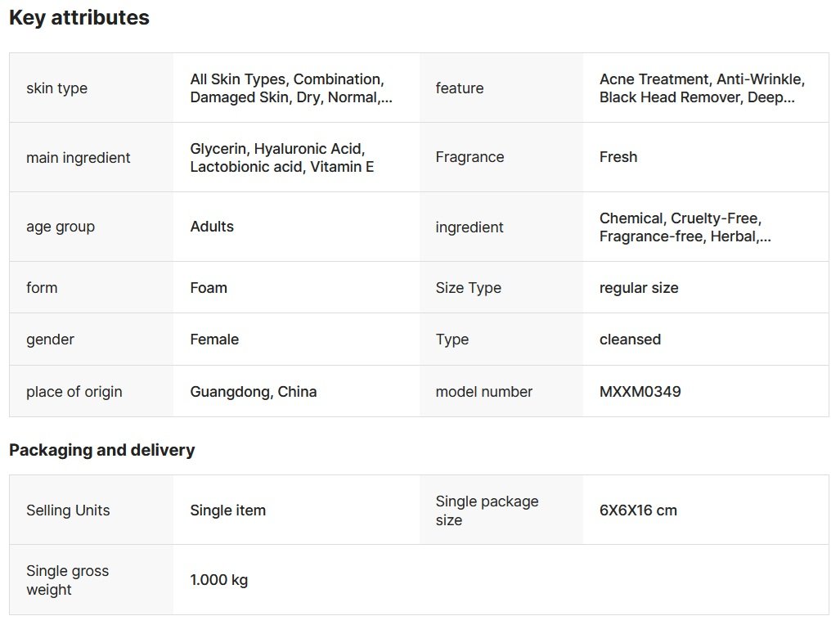Click the Key attributes heading

click(79, 18)
